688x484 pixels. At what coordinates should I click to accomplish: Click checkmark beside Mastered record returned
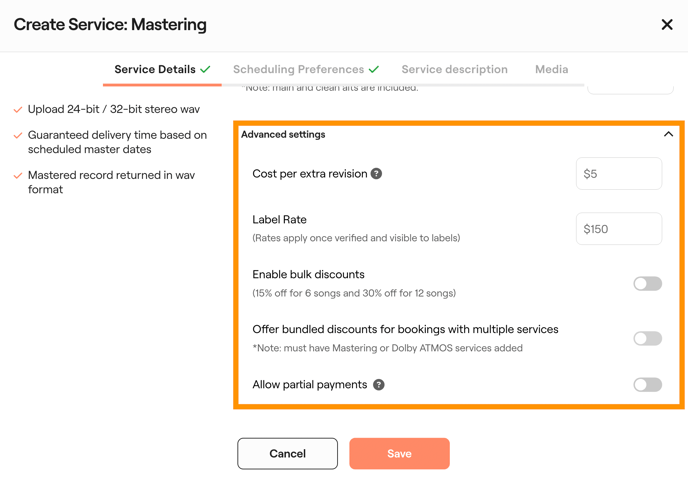click(x=18, y=175)
